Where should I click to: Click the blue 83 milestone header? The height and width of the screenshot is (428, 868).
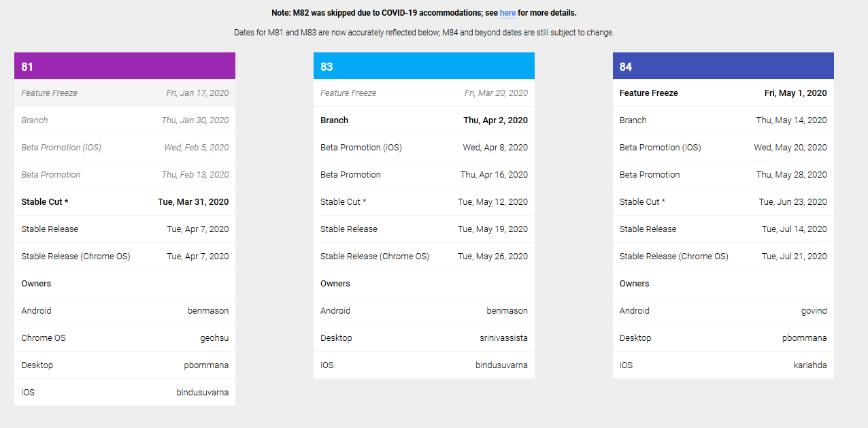click(424, 65)
